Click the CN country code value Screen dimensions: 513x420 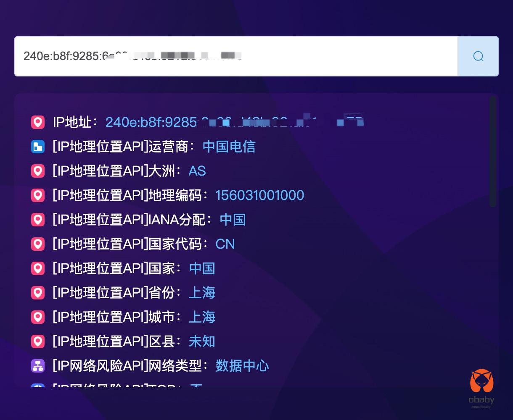pyautogui.click(x=225, y=244)
